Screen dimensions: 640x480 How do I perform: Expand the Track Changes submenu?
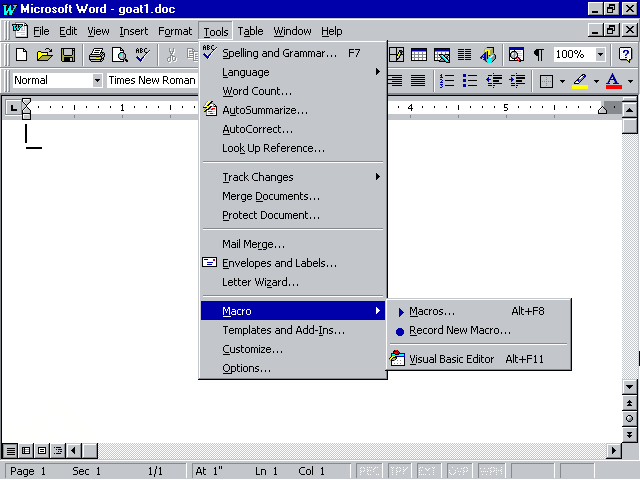click(x=293, y=177)
